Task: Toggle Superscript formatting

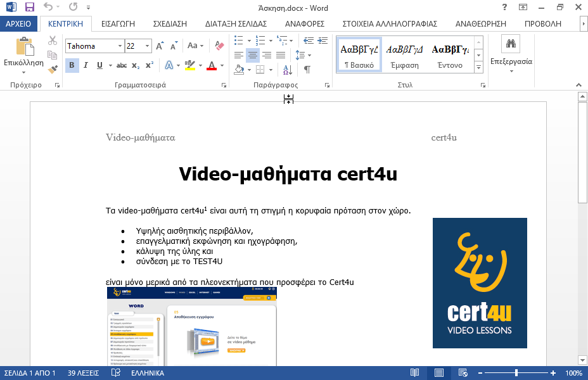Action: [150, 65]
